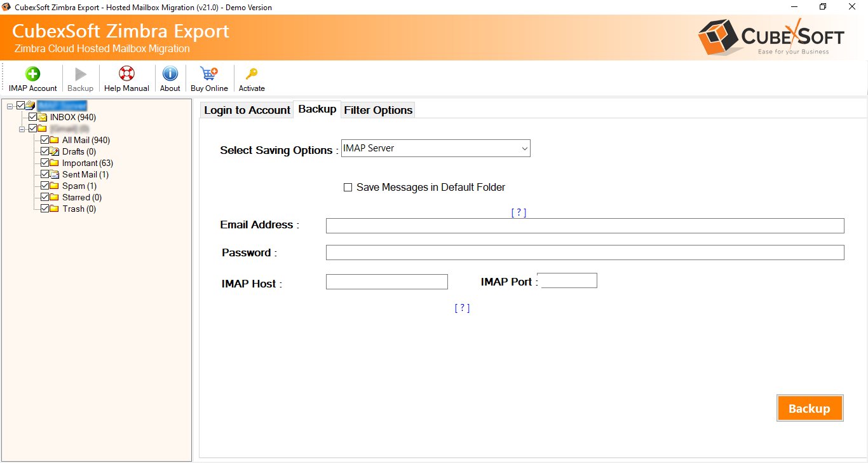Select the Trash (0) folder label

(x=79, y=209)
